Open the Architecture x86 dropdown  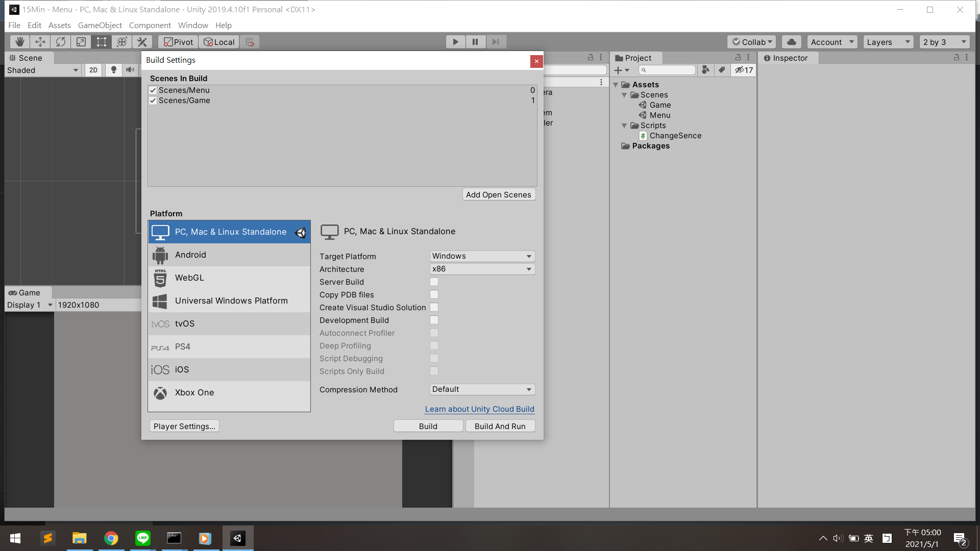pyautogui.click(x=482, y=269)
